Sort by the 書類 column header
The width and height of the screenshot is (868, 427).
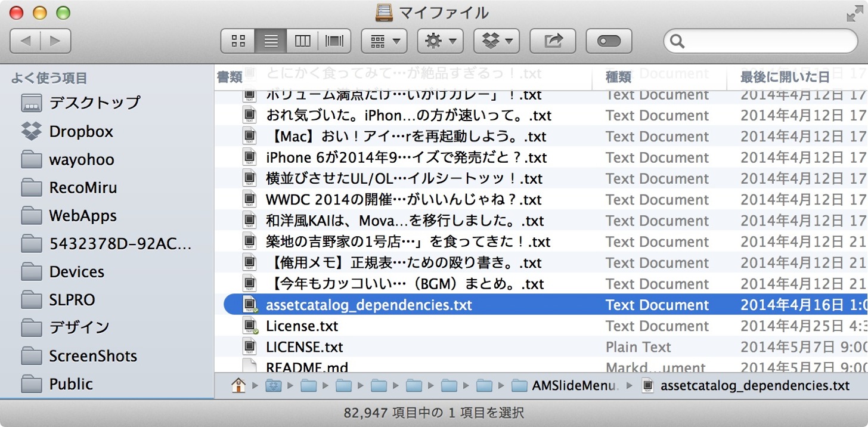coord(230,77)
